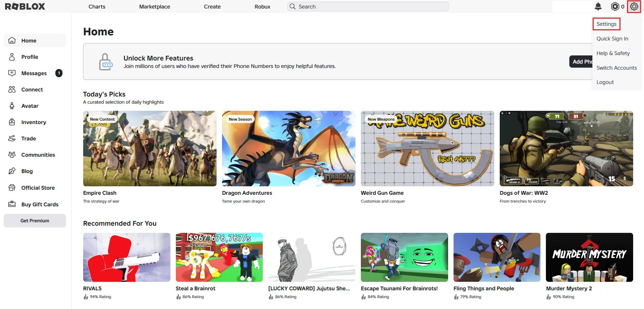Click the Connect people icon
This screenshot has width=644, height=309.
(12, 89)
